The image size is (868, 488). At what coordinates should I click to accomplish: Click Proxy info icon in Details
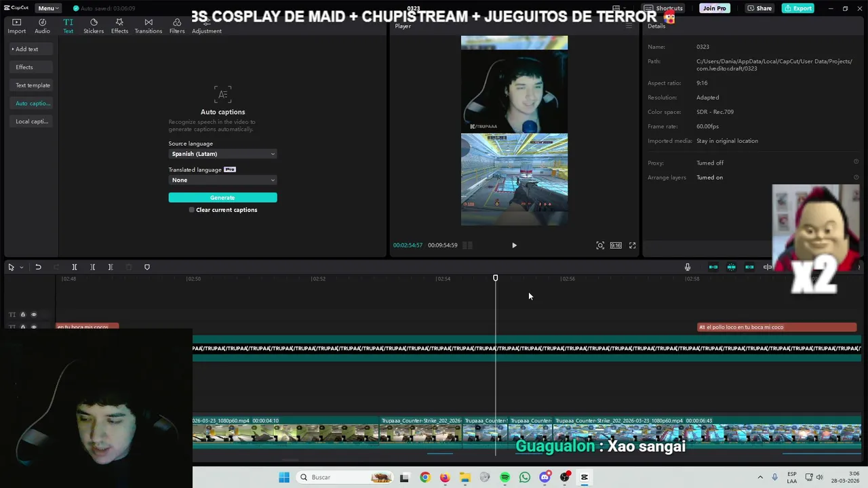tap(856, 162)
